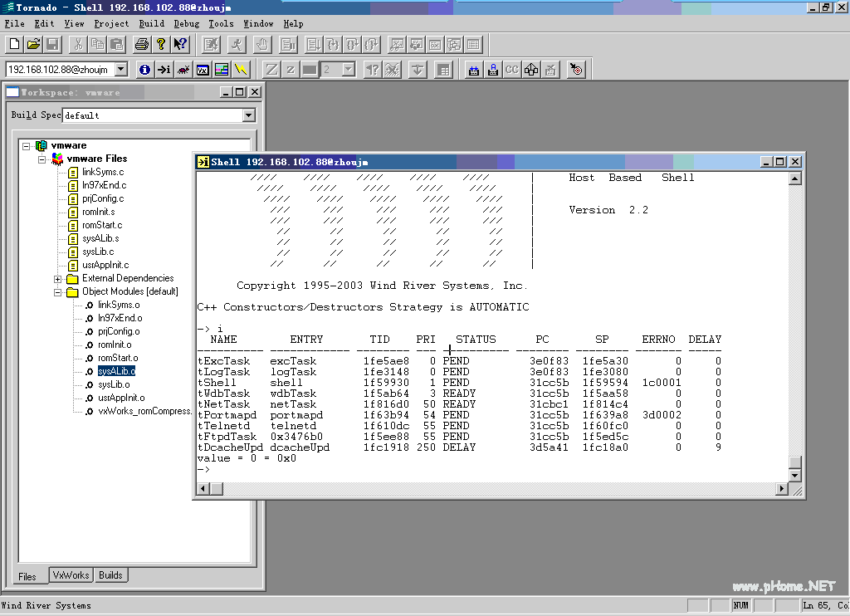Open the Build menu

[152, 23]
